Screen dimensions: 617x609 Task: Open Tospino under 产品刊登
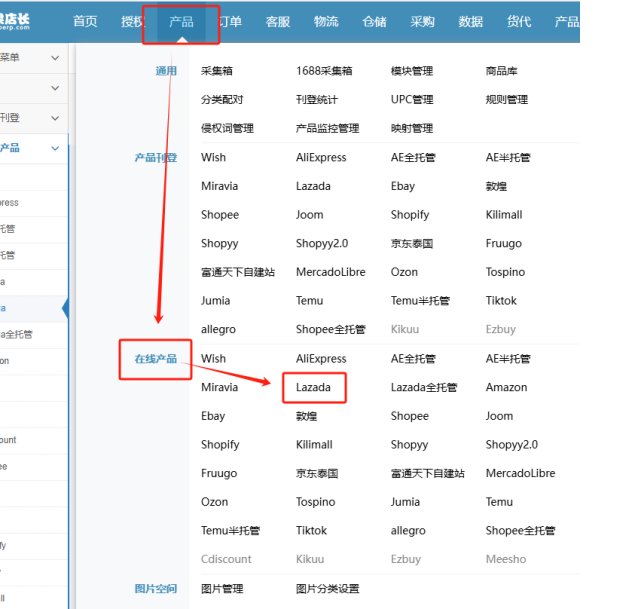(505, 272)
